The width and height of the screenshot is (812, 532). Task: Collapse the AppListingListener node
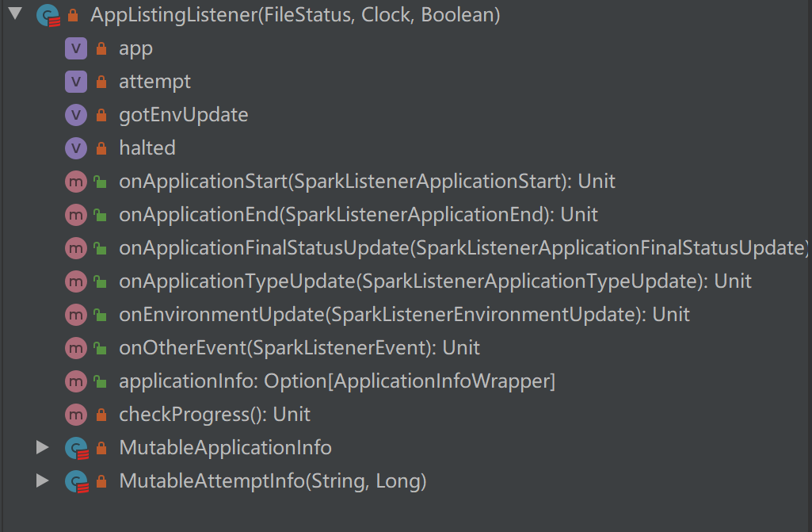(x=13, y=14)
